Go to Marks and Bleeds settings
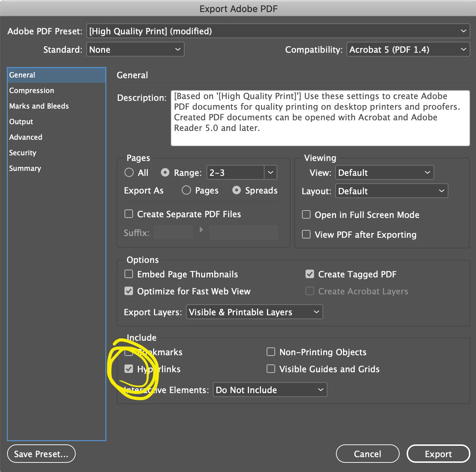Image resolution: width=476 pixels, height=472 pixels. coord(57,106)
